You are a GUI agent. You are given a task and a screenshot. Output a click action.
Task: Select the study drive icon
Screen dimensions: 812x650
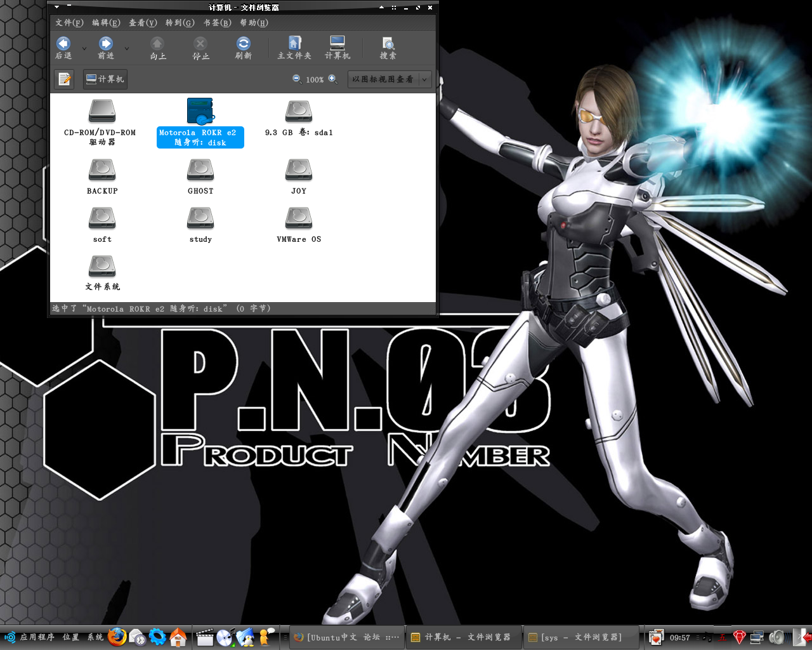(200, 218)
